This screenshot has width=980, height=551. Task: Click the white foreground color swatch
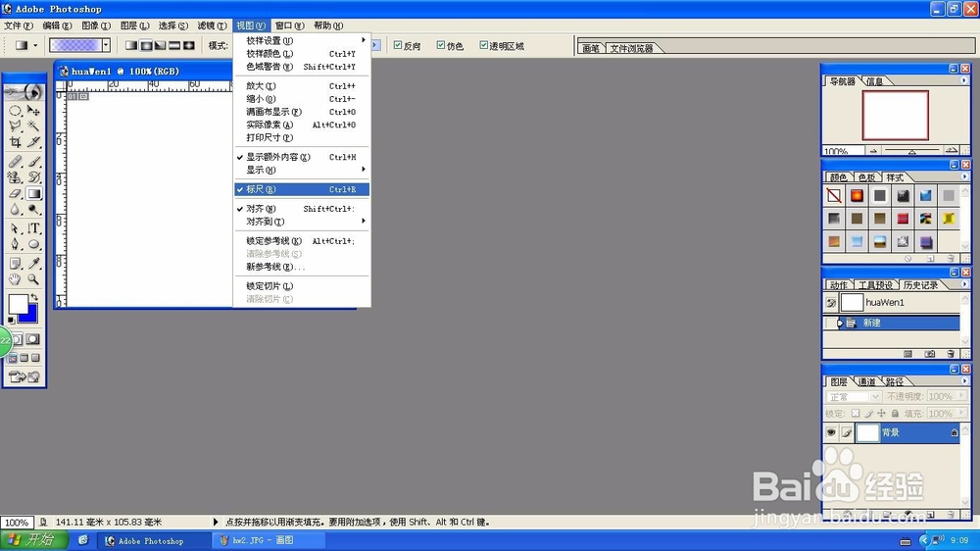(18, 305)
